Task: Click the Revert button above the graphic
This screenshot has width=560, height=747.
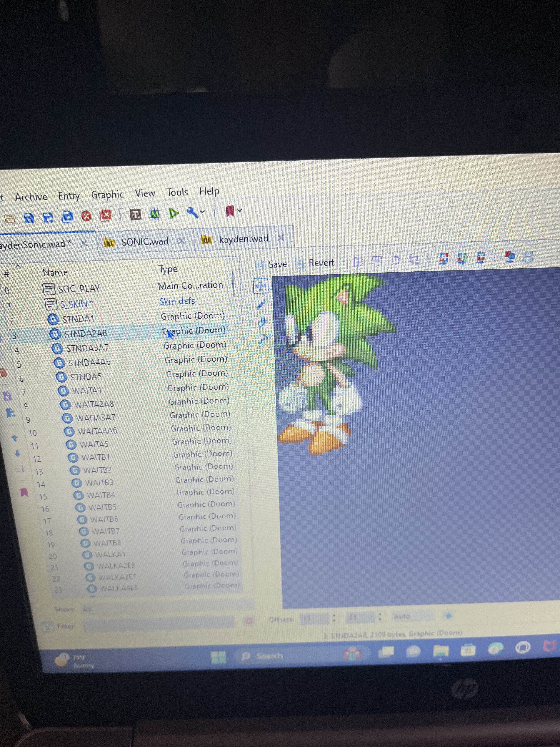Action: point(315,263)
